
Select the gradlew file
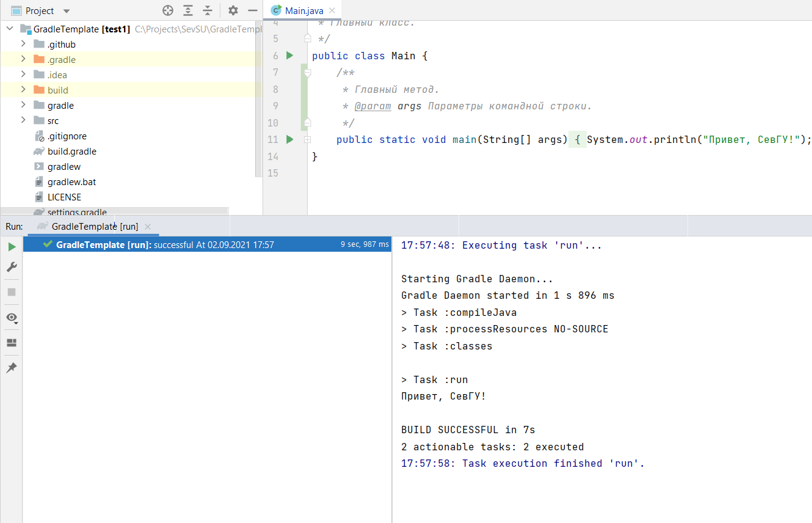click(x=63, y=167)
